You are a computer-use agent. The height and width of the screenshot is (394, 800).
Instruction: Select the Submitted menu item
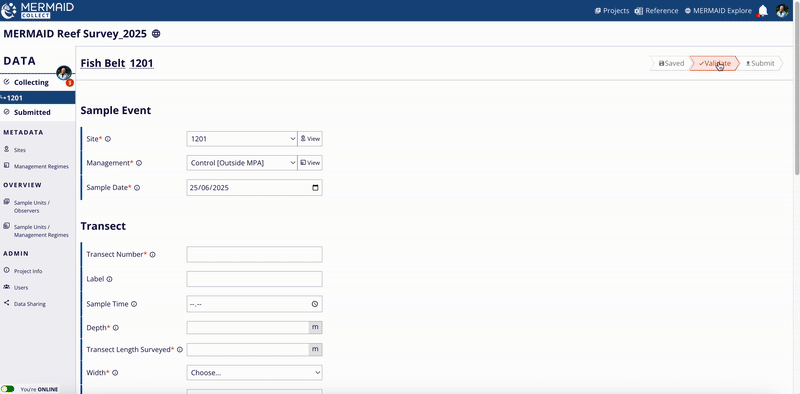click(32, 112)
